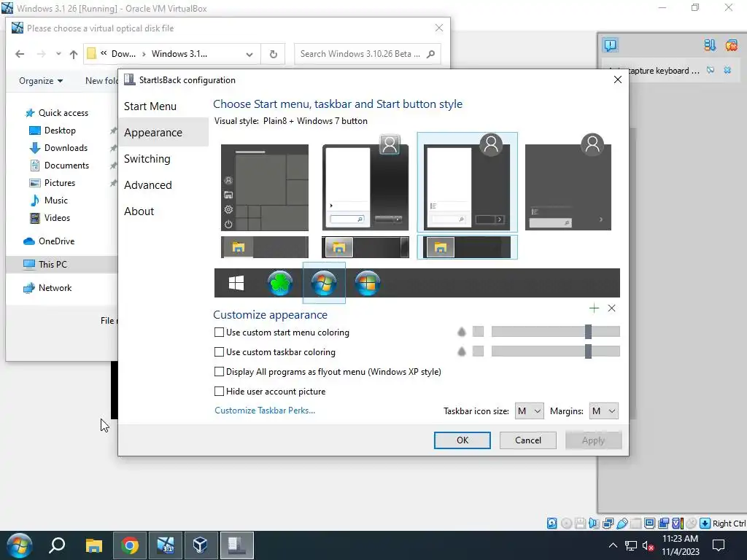The height and width of the screenshot is (560, 747).
Task: Remove start button image with the X icon
Action: [612, 308]
